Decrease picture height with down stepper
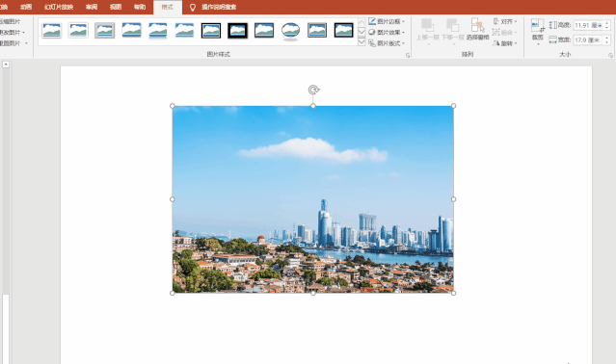This screenshot has height=364, width=616. [606, 28]
